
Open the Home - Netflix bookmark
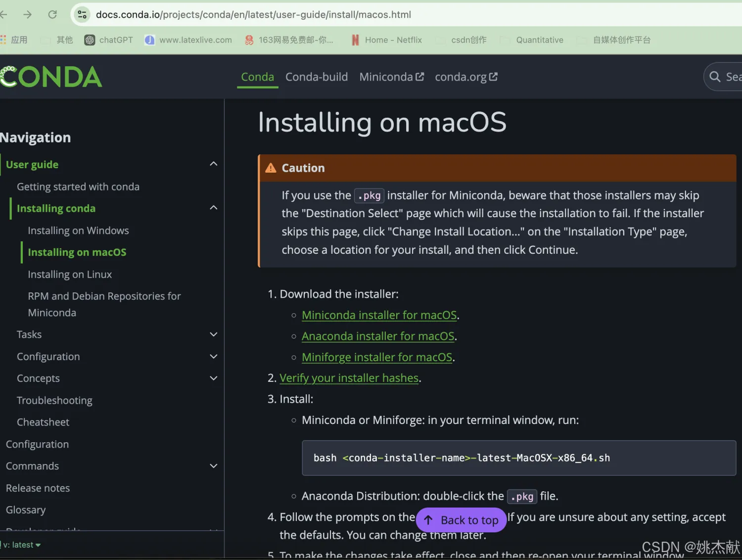click(x=386, y=40)
